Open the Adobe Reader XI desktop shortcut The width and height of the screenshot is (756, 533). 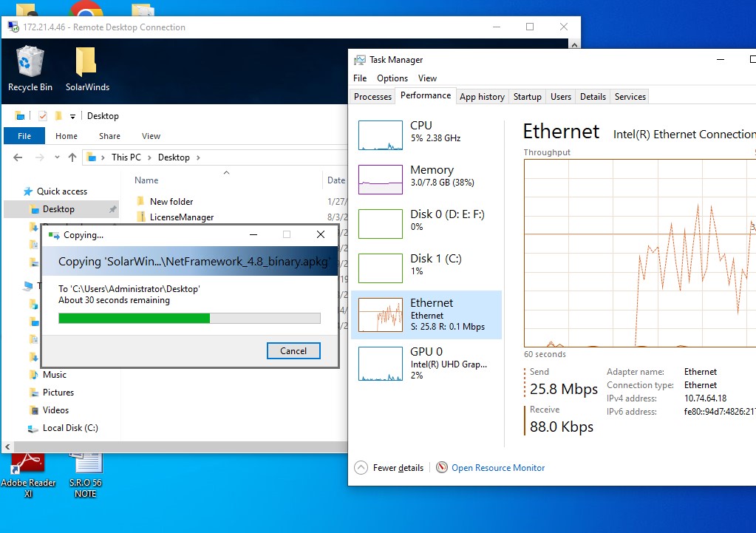[x=28, y=475]
